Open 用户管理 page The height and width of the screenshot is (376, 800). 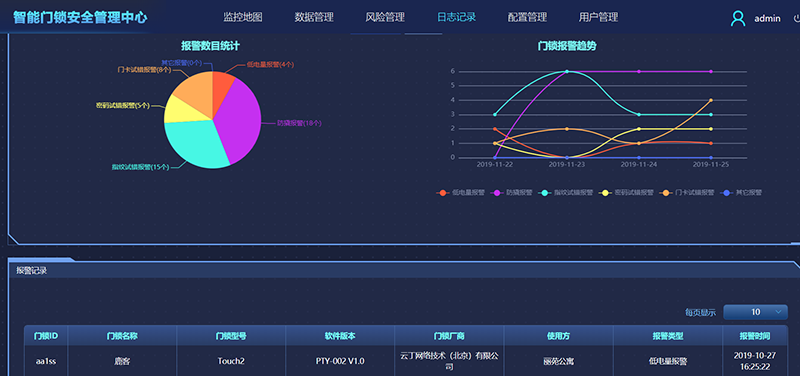click(x=598, y=17)
